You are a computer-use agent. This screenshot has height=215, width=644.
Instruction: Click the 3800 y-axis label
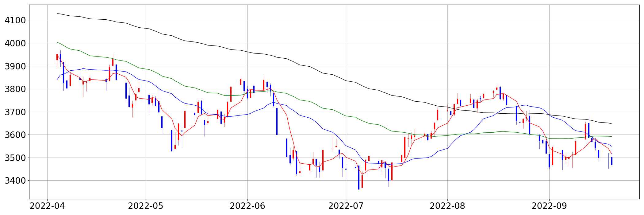click(15, 89)
